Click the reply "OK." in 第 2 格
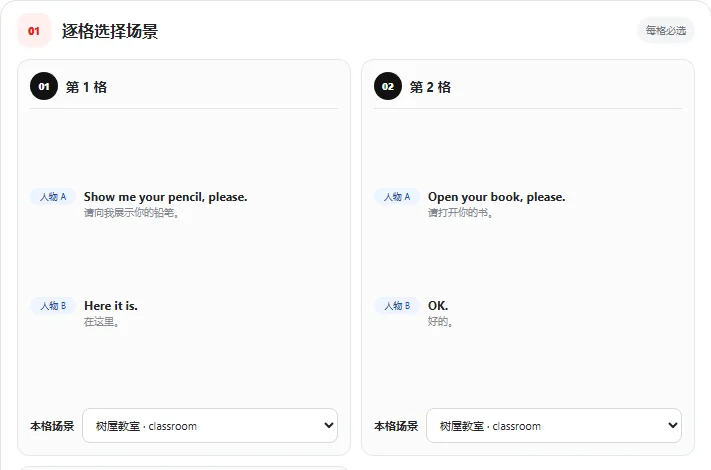The image size is (711, 470). [x=438, y=306]
